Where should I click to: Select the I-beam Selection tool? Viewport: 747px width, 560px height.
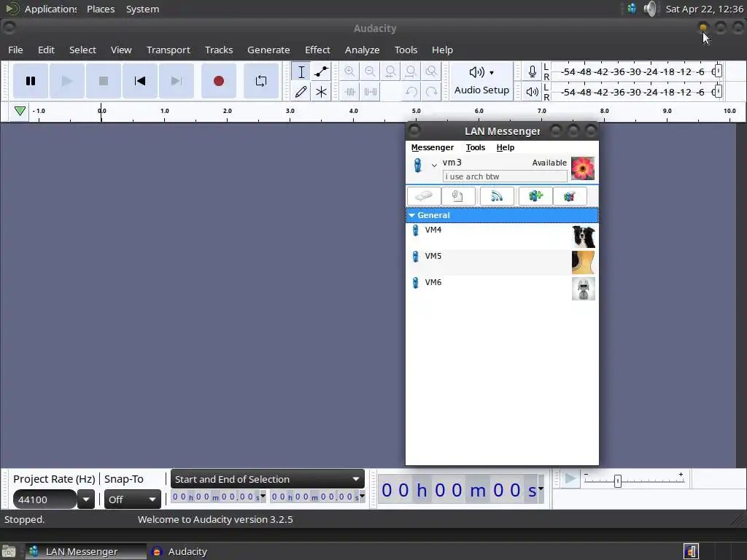tap(301, 72)
